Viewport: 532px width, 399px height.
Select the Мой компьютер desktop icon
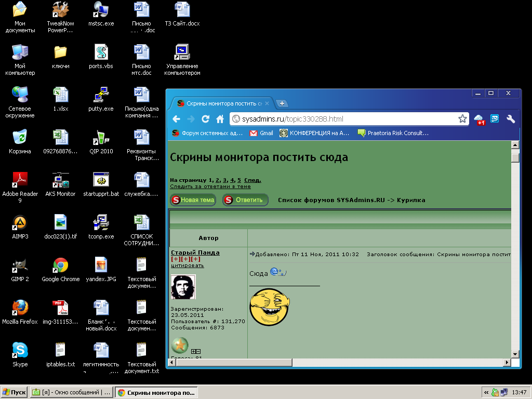coord(20,60)
